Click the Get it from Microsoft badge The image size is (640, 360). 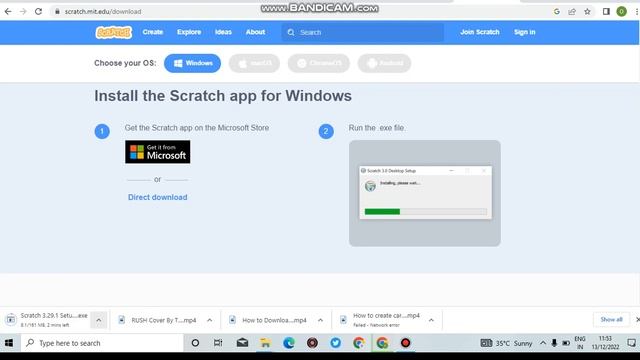pyautogui.click(x=158, y=152)
